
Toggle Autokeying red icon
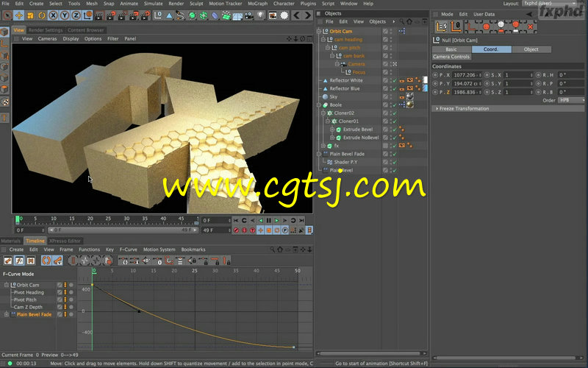pos(244,230)
